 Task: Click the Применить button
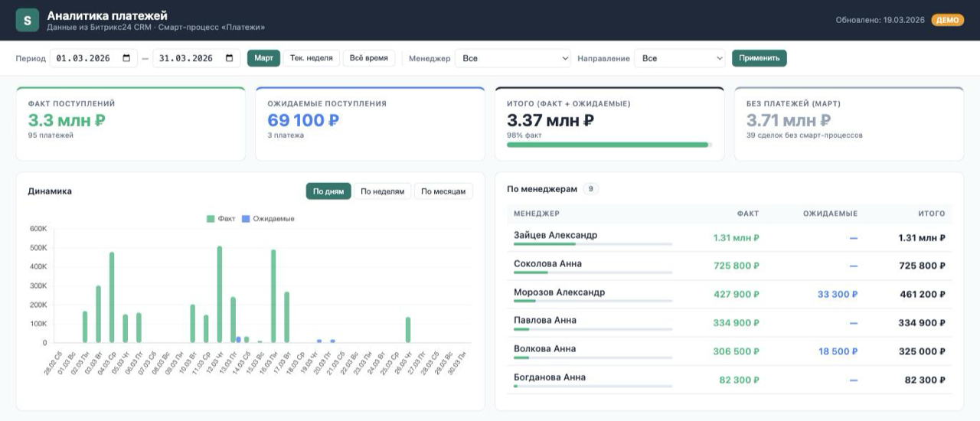coord(759,58)
